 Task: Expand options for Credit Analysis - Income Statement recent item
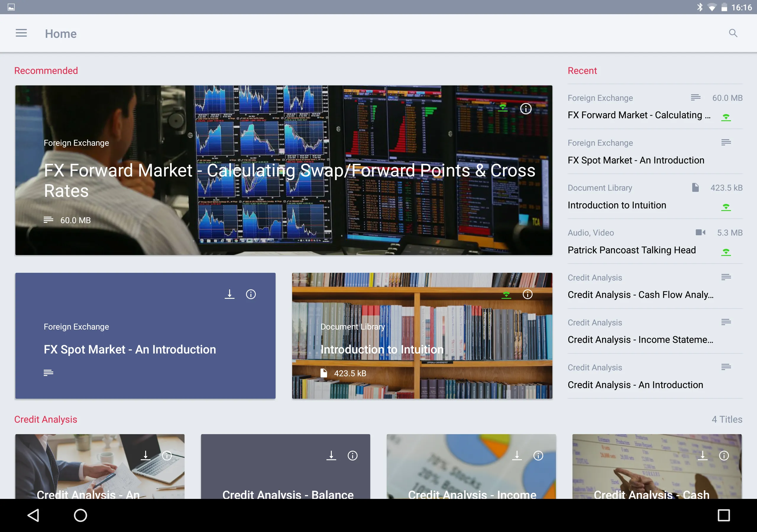pos(727,322)
